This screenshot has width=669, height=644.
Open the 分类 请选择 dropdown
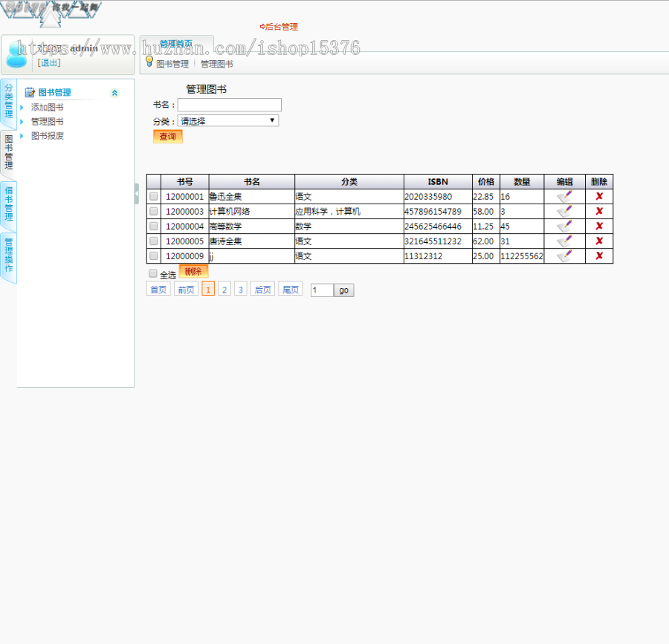[x=228, y=120]
